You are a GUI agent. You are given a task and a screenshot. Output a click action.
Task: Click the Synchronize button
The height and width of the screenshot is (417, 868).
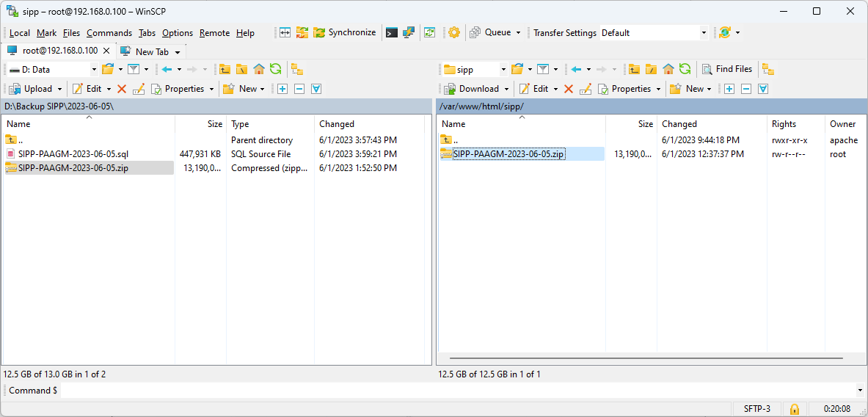click(x=344, y=33)
